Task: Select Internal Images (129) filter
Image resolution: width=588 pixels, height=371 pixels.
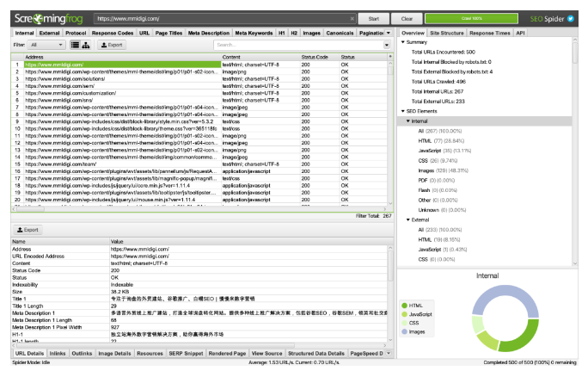Action: [x=444, y=170]
